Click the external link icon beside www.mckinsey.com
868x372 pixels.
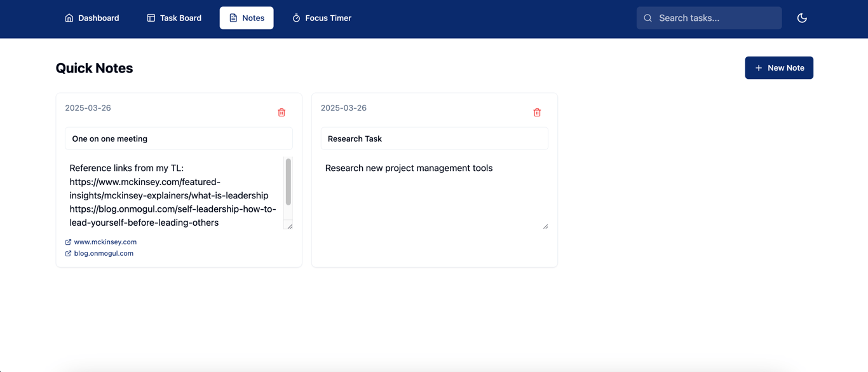67,242
